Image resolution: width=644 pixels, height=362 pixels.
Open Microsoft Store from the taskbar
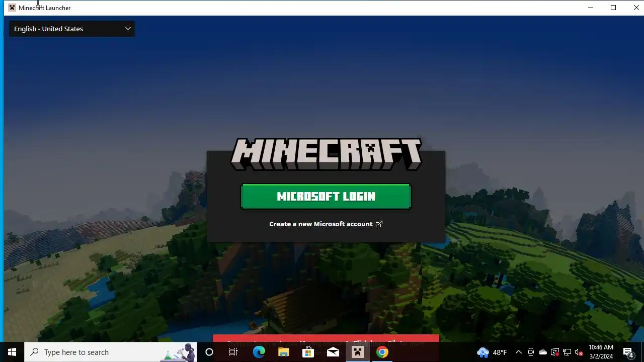point(308,352)
